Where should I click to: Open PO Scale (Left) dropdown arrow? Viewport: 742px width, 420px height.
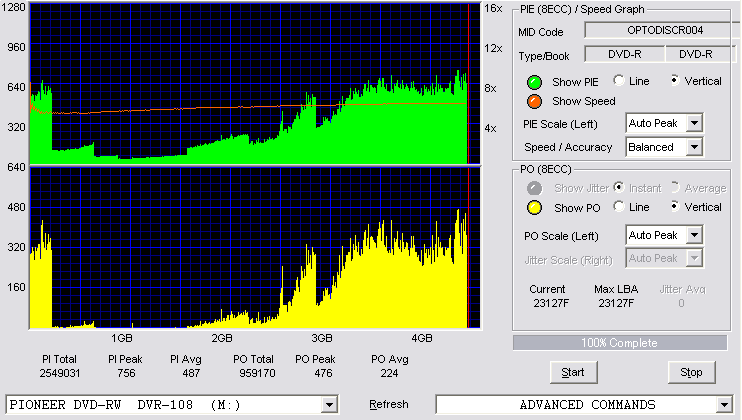coord(694,235)
